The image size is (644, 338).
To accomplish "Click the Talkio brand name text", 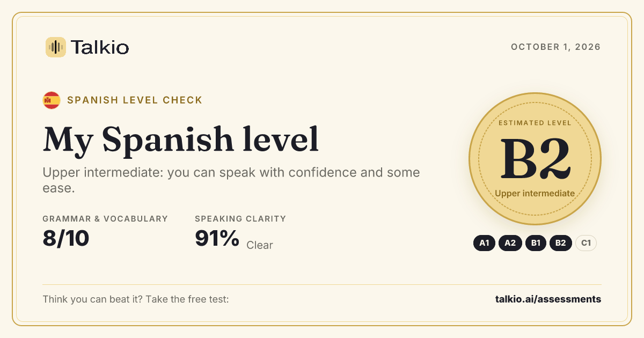I will pos(100,48).
